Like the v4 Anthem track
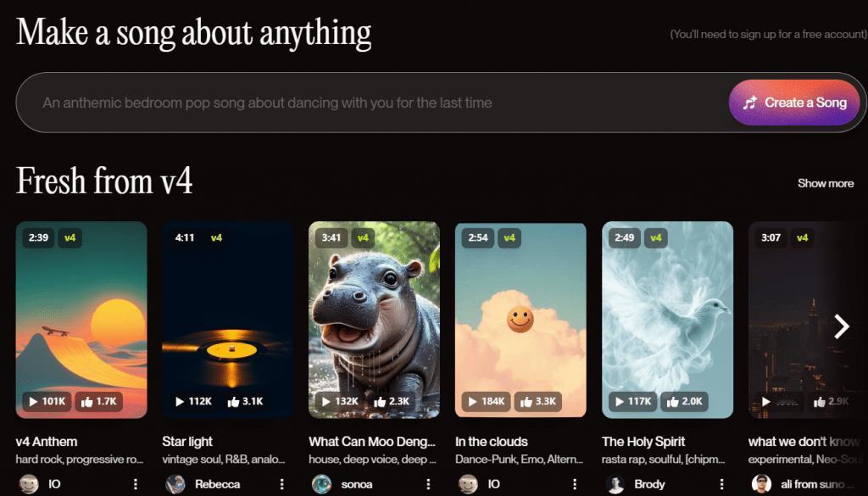The image size is (868, 496). point(98,401)
